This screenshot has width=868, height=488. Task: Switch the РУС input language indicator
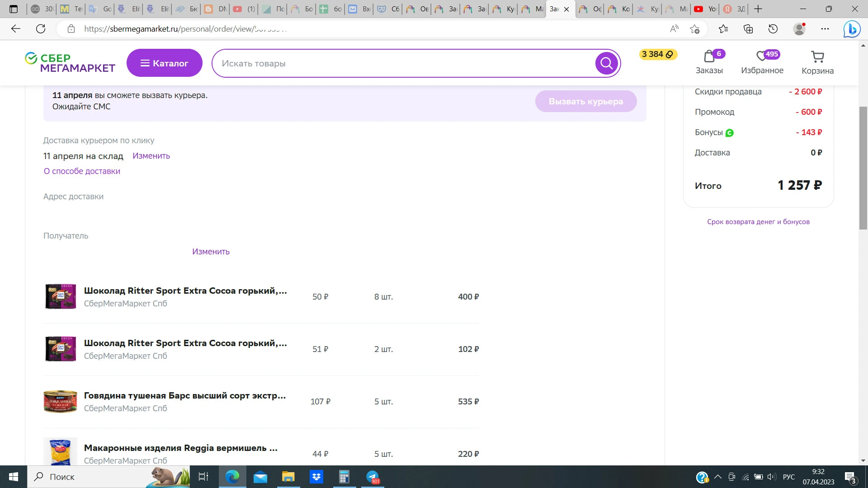point(789,477)
